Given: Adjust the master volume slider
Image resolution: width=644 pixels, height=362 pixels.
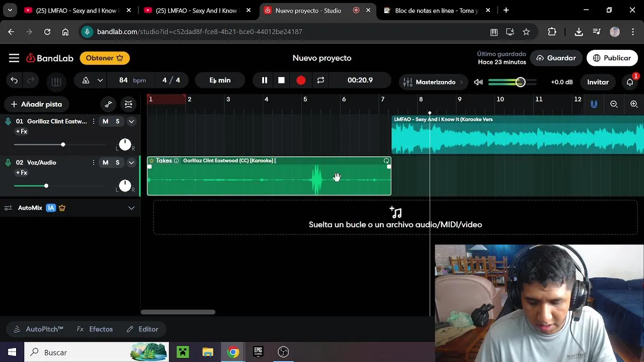Looking at the screenshot, I should pyautogui.click(x=512, y=82).
